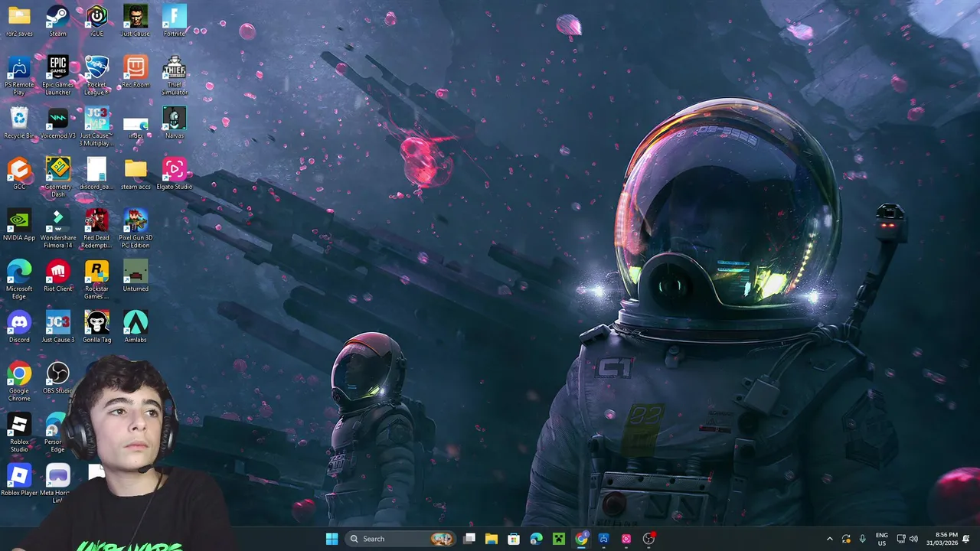
Task: Select Wondershare Filmora 14 icon
Action: tap(57, 228)
